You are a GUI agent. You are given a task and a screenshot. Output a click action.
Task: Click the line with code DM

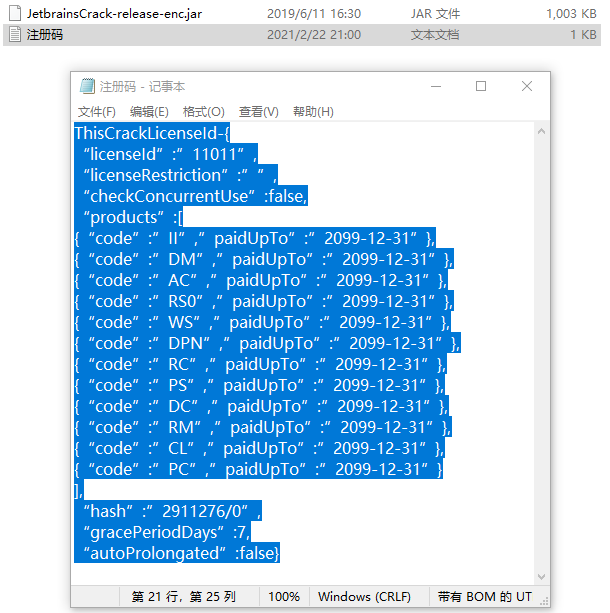pos(264,259)
